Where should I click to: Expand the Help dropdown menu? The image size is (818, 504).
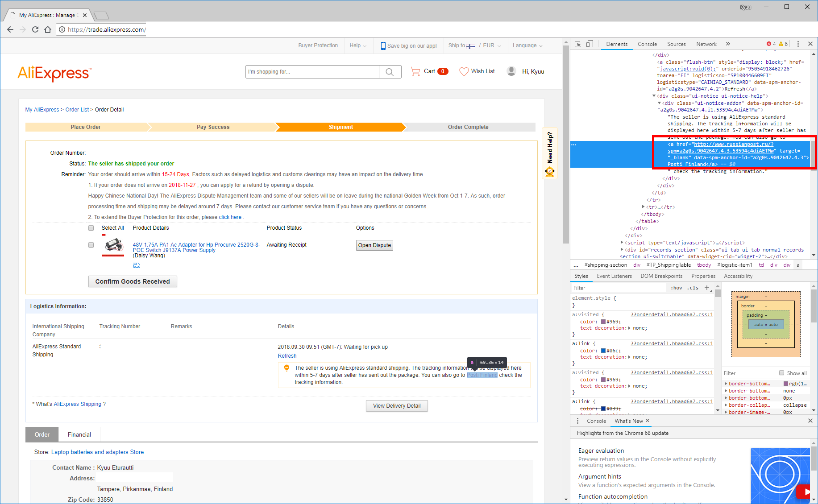(x=358, y=45)
